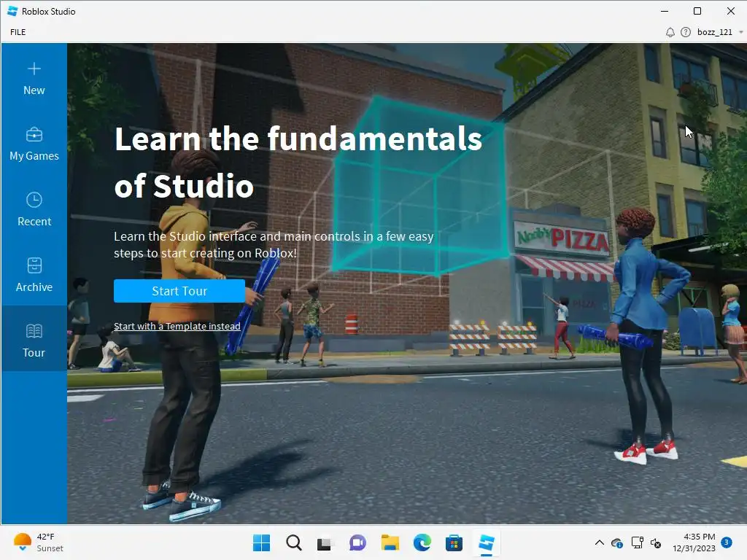
Task: Maximize the Roblox Studio window
Action: click(x=697, y=11)
